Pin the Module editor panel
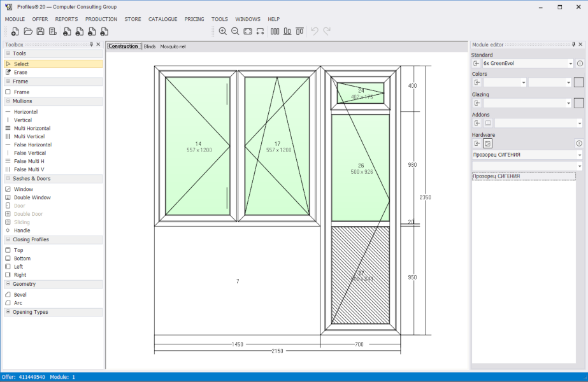 (x=573, y=44)
